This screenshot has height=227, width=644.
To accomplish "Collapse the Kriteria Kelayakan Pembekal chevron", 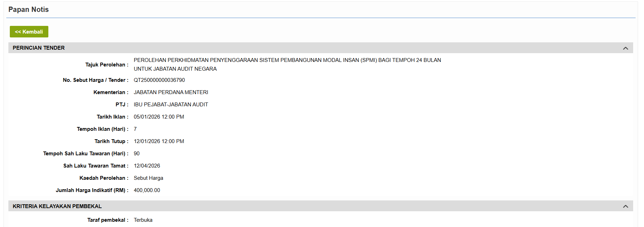I will tap(625, 206).
